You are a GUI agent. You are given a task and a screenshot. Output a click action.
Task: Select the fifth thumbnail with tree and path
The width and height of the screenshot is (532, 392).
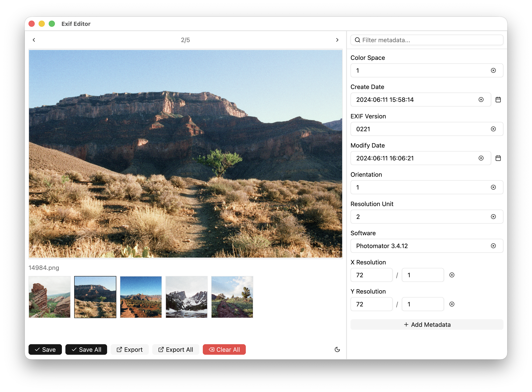232,297
